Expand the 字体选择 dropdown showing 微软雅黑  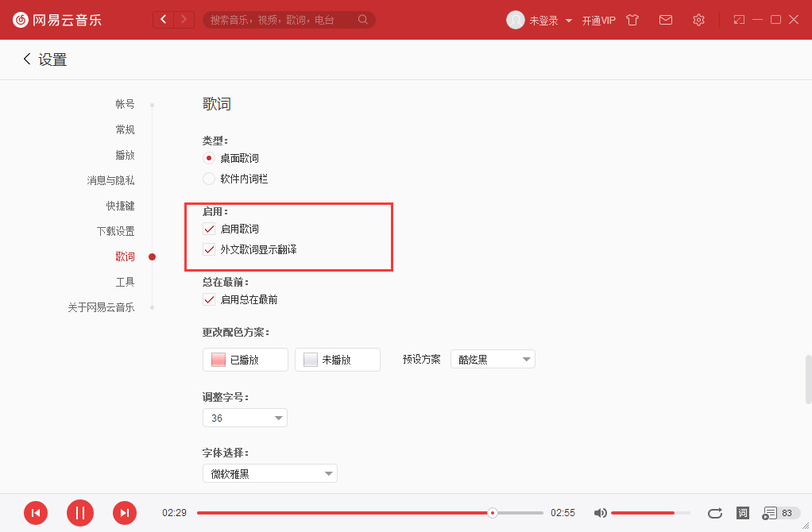(x=270, y=472)
